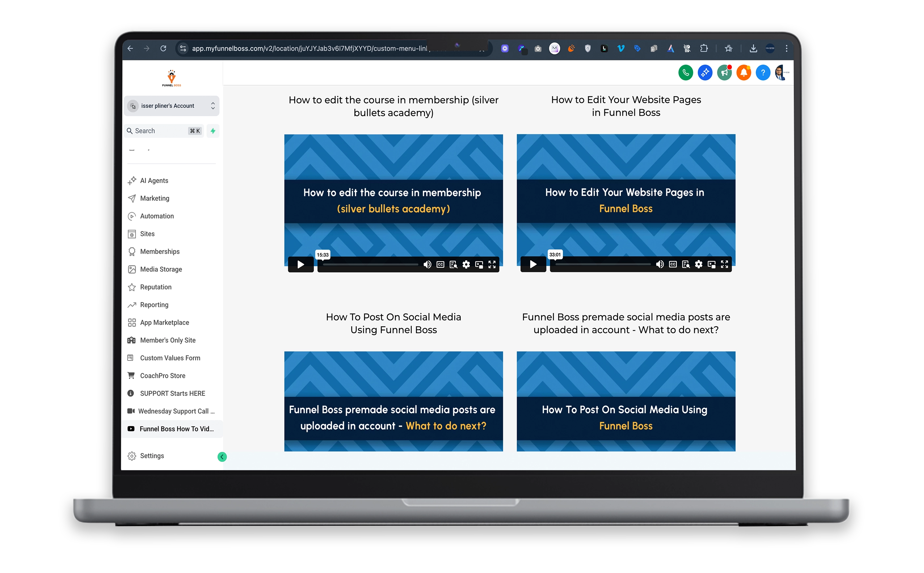Play the Edit Your Website Pages video

point(533,264)
